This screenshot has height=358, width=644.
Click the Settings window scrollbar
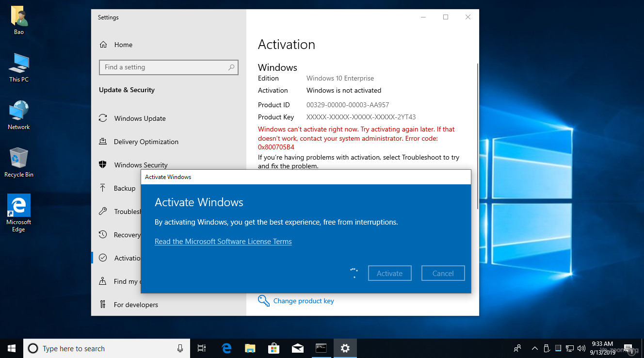[x=478, y=136]
